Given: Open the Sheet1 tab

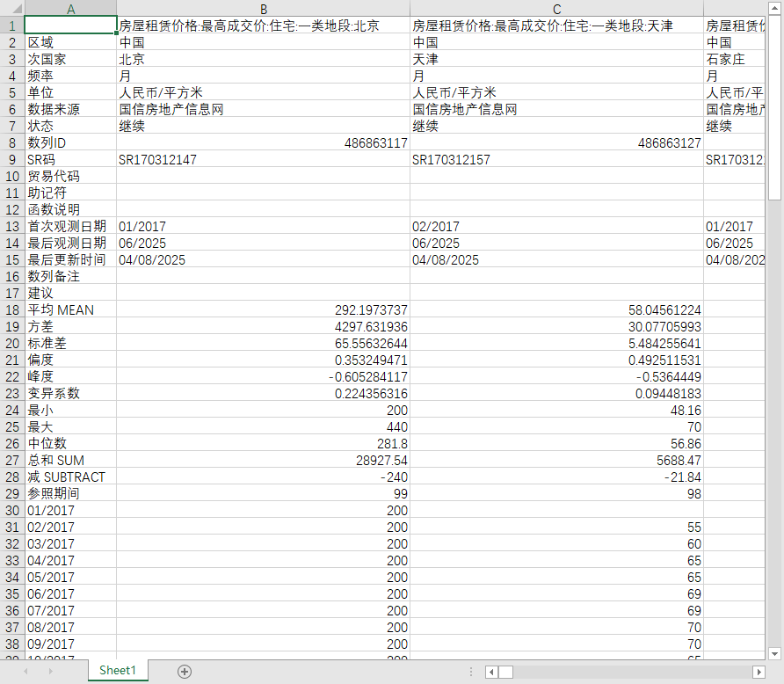Looking at the screenshot, I should (x=118, y=671).
